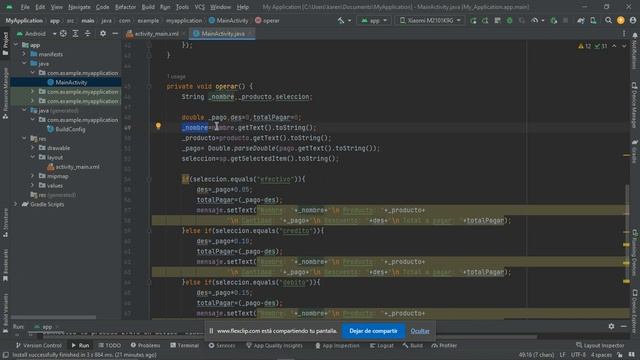Click the Ocultar link
Image resolution: width=640 pixels, height=360 pixels.
click(420, 331)
